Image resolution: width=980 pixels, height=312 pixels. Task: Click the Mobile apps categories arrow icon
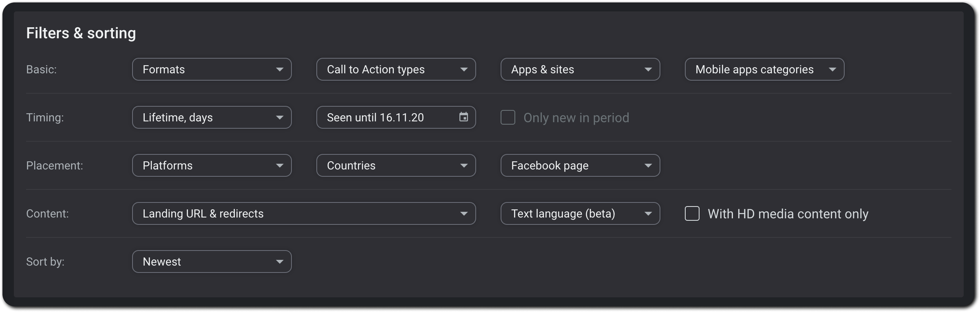tap(832, 70)
